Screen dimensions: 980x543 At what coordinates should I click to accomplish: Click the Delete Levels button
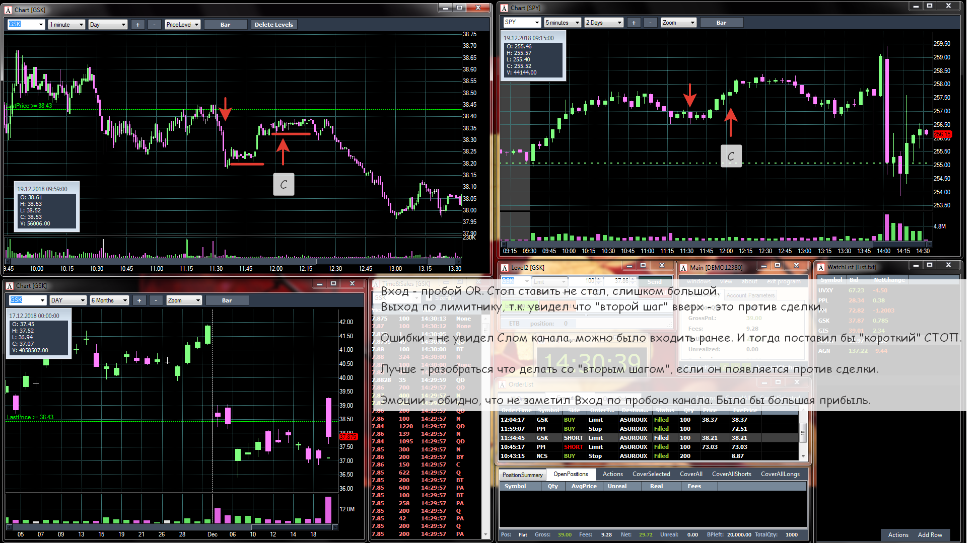[274, 25]
